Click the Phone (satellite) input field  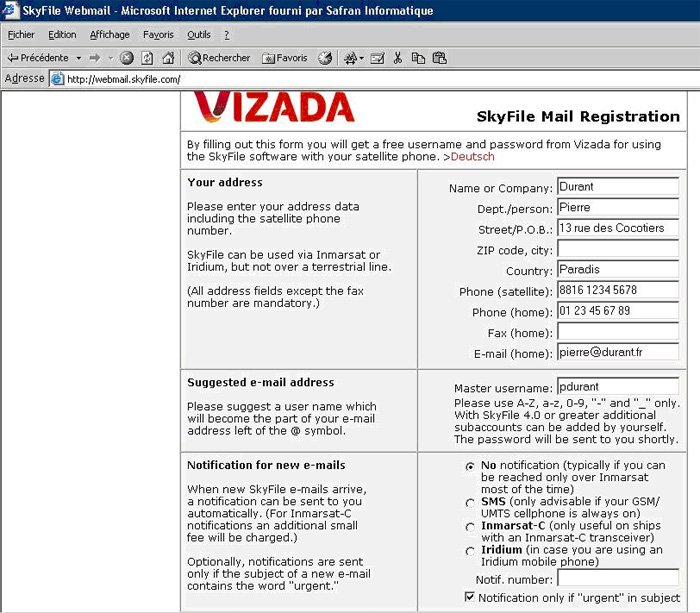pyautogui.click(x=618, y=290)
